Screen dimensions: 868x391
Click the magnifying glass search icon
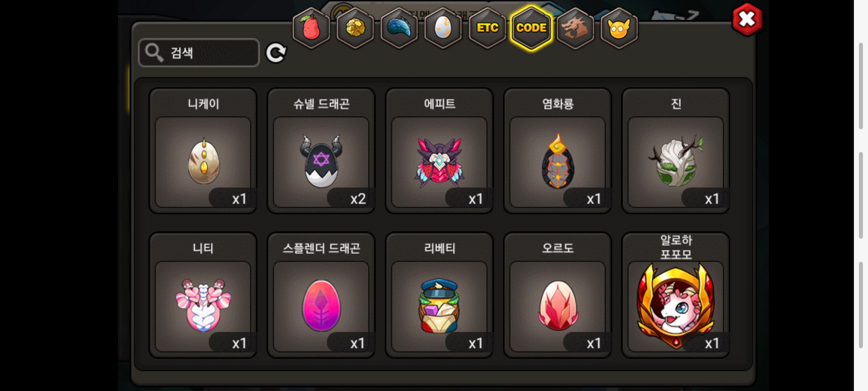point(154,53)
